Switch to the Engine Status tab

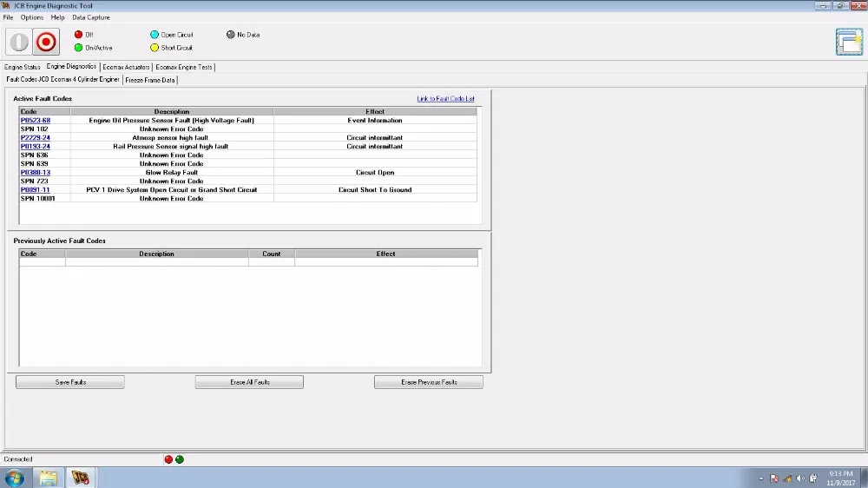23,67
